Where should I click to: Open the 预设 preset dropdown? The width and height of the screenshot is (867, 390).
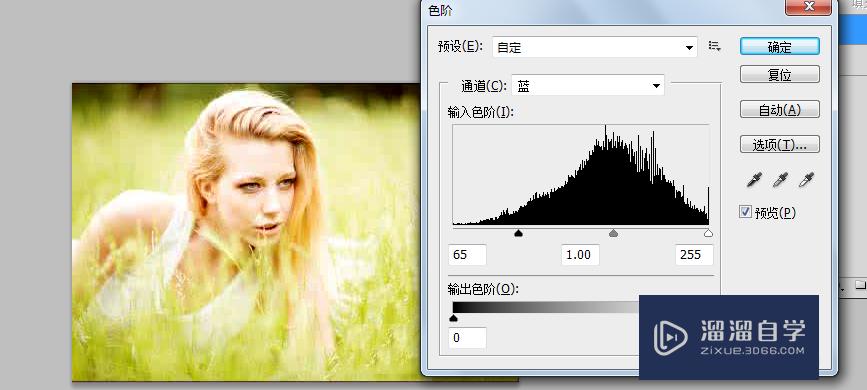[x=595, y=47]
